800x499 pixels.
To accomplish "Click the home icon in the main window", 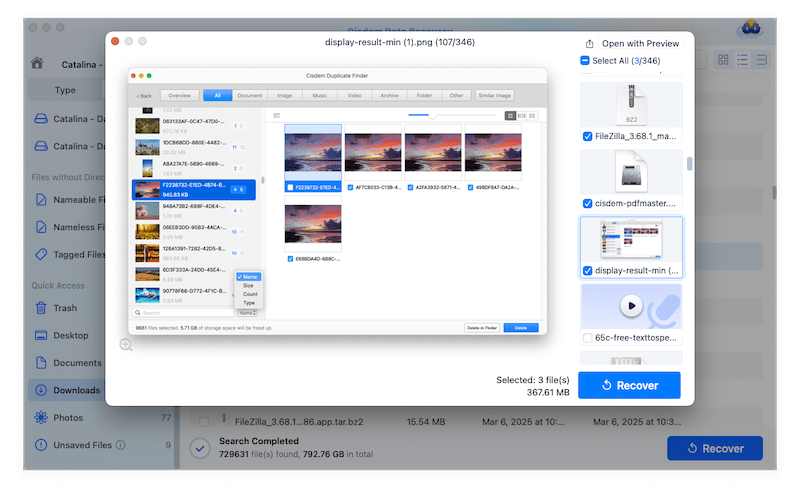I will (x=37, y=63).
